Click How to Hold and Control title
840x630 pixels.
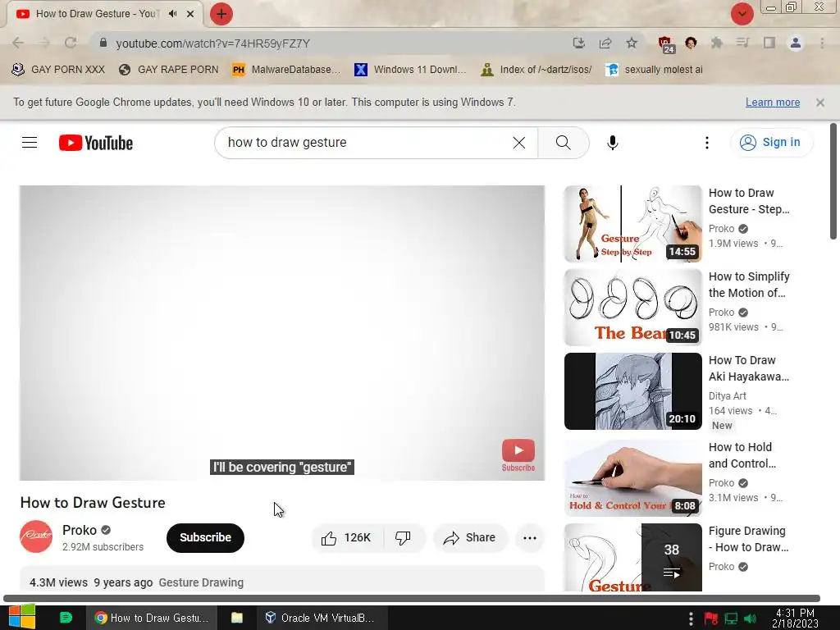pyautogui.click(x=742, y=455)
